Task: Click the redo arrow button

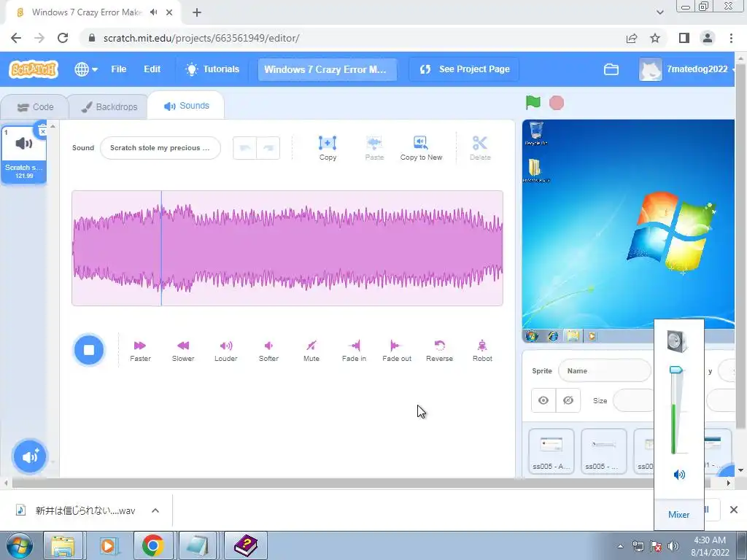Action: pos(268,148)
